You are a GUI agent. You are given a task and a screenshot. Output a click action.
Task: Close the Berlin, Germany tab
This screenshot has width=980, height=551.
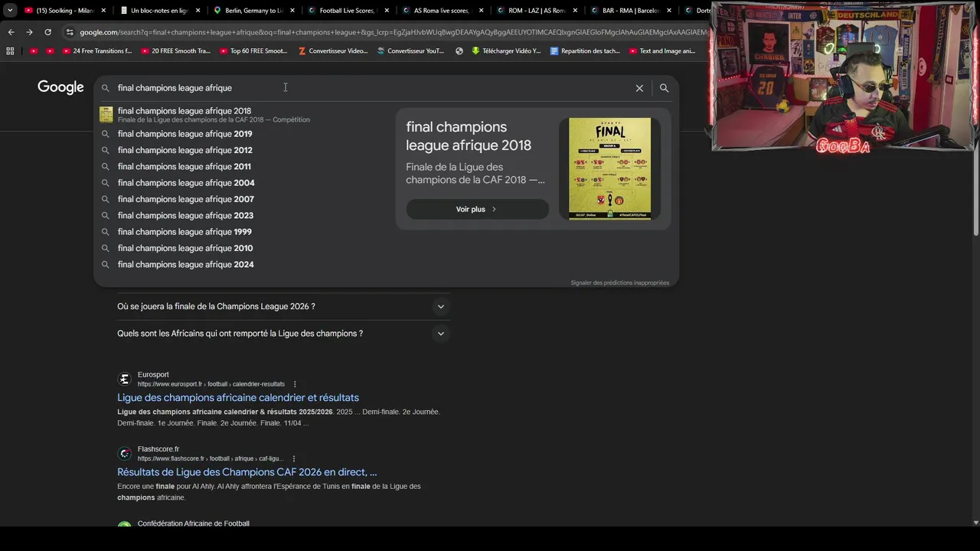[x=292, y=11]
